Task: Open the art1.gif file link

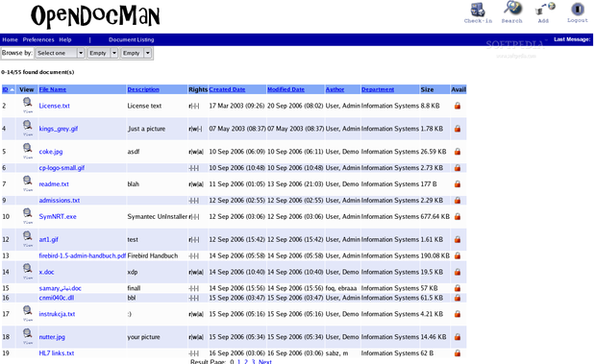Action: (x=49, y=239)
